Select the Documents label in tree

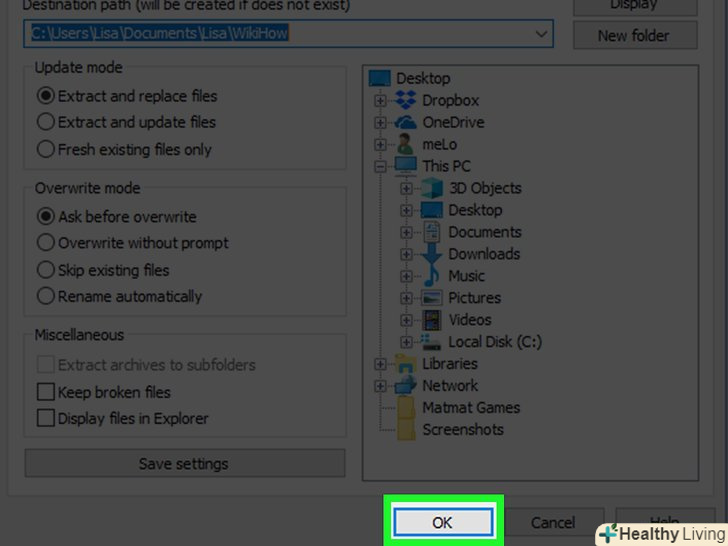pyautogui.click(x=485, y=232)
